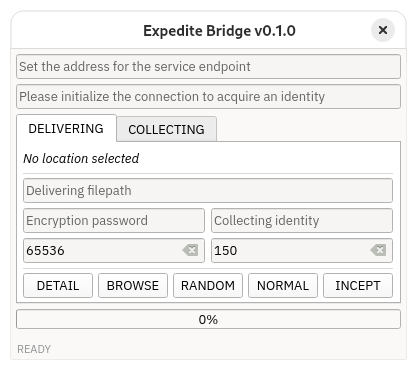Click the READY status text
The image size is (417, 370).
[34, 349]
